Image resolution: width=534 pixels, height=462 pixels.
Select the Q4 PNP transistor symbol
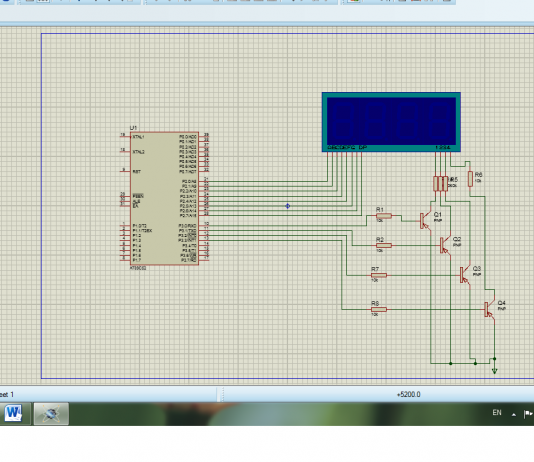click(489, 309)
